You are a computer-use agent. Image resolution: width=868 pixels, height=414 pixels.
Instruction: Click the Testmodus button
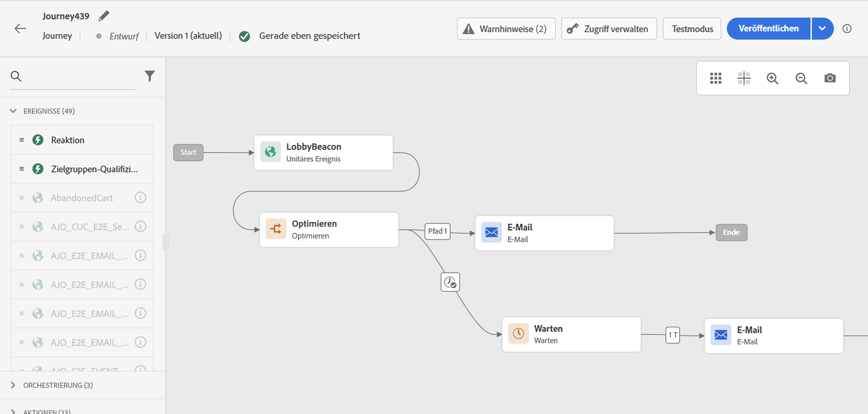(x=692, y=29)
